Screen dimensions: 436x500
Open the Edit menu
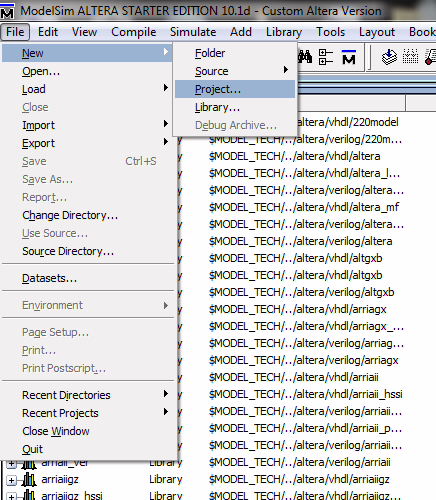48,32
